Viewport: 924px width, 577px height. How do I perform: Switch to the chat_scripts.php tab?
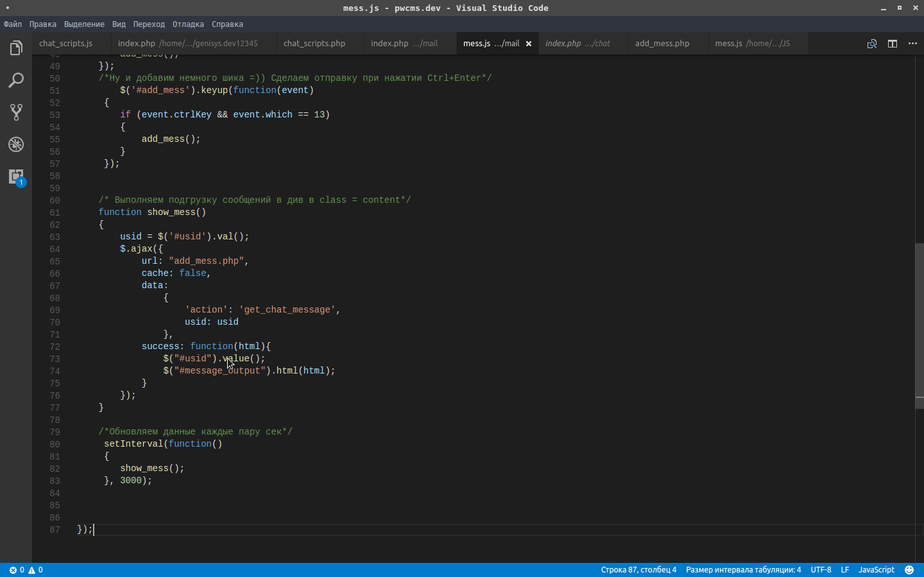[x=314, y=44]
